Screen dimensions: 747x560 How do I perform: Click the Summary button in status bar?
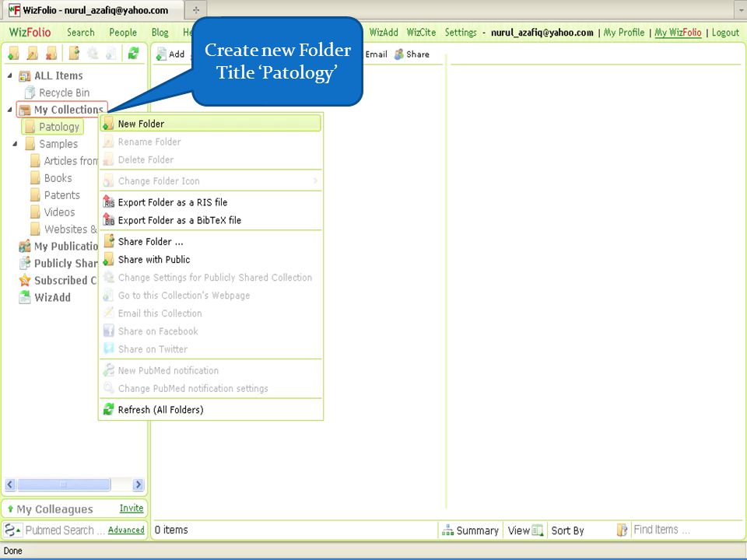tap(470, 530)
